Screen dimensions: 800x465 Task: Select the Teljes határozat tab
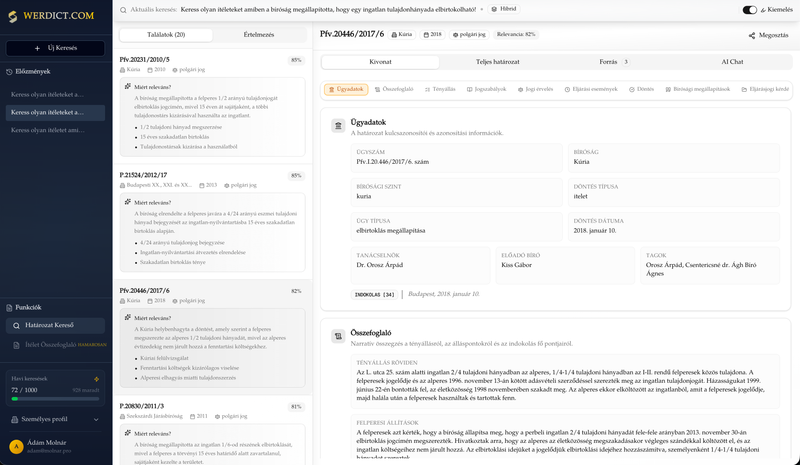tap(497, 62)
